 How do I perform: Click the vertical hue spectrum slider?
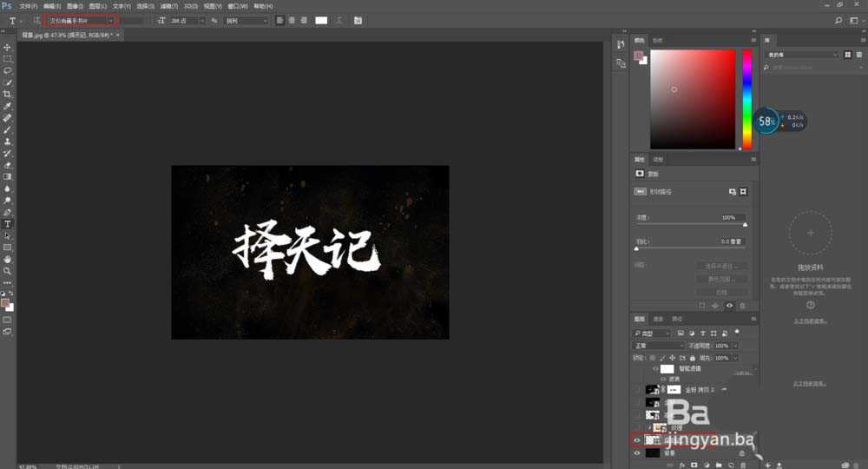(x=746, y=98)
